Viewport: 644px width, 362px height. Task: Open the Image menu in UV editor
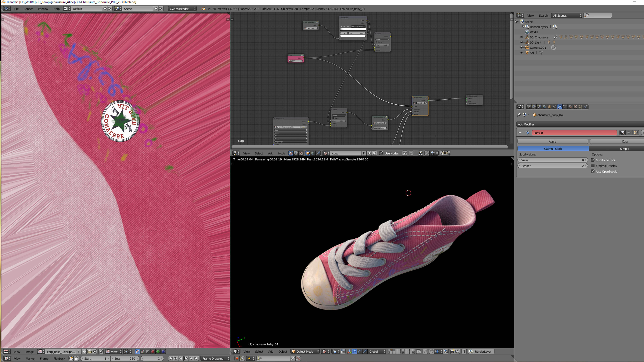click(x=29, y=351)
